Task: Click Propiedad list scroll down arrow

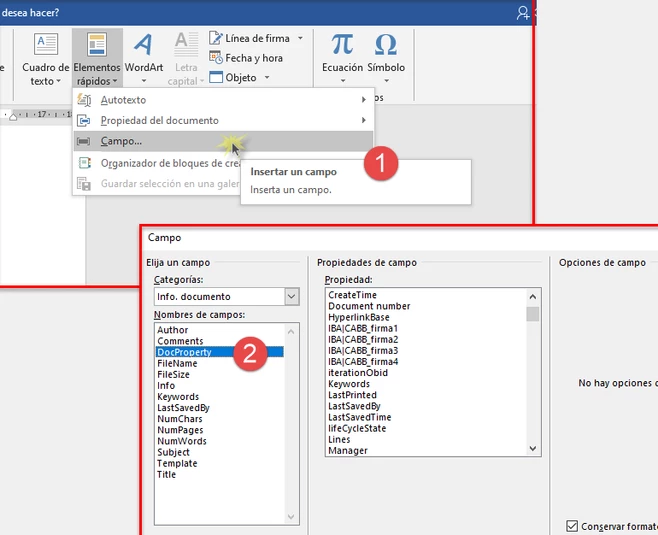Action: [x=533, y=449]
